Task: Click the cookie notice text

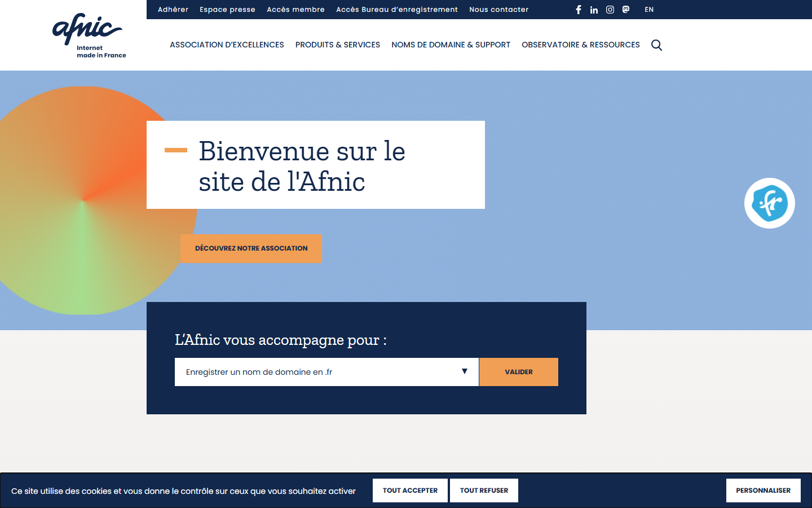Action: [x=183, y=491]
